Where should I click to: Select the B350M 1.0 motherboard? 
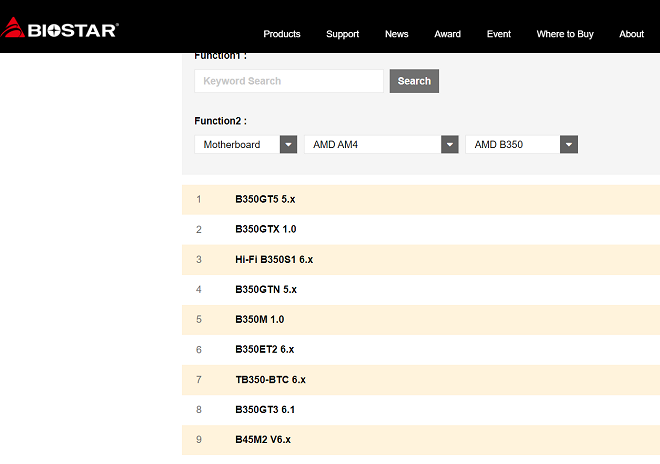pos(260,319)
